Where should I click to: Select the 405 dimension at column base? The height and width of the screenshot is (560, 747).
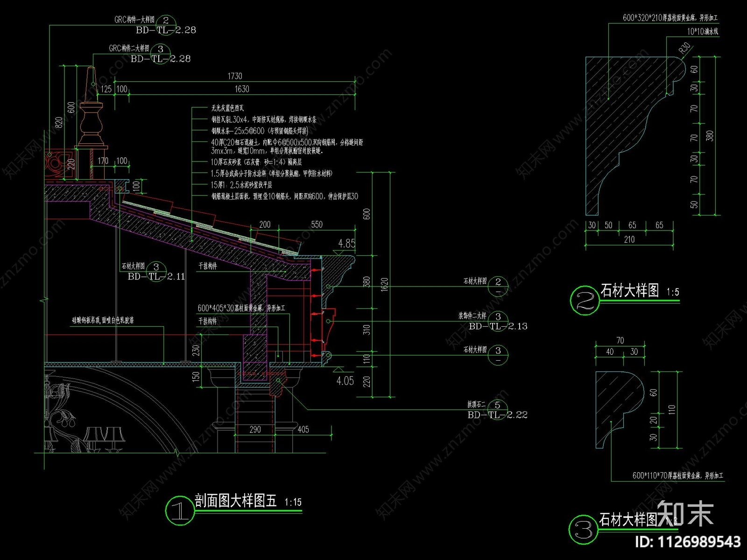[303, 429]
